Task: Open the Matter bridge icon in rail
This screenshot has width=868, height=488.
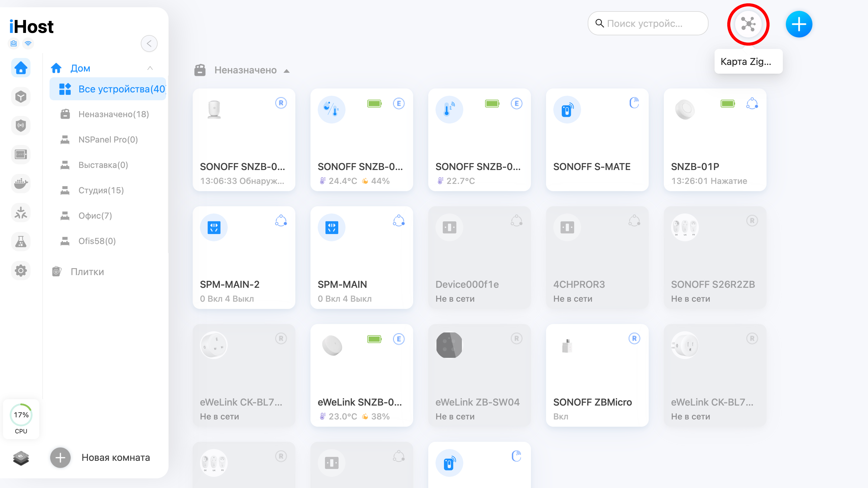Action: click(21, 213)
